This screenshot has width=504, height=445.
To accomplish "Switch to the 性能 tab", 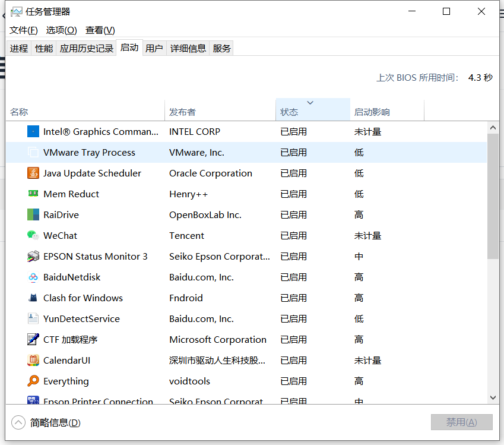I will [44, 48].
